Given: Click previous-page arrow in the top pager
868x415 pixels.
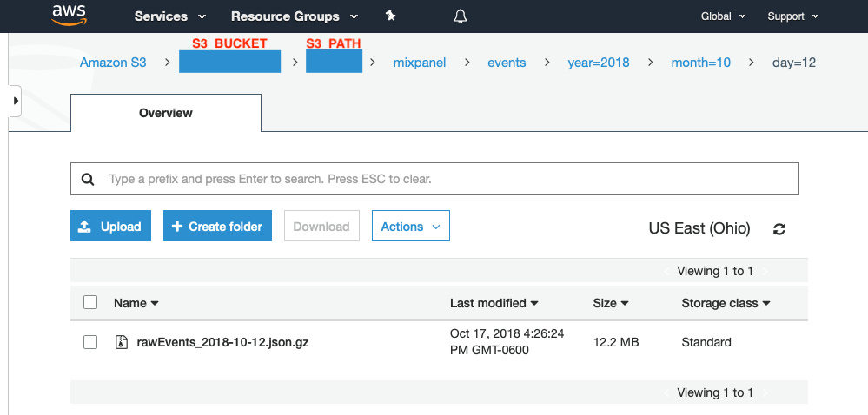Looking at the screenshot, I should click(666, 271).
